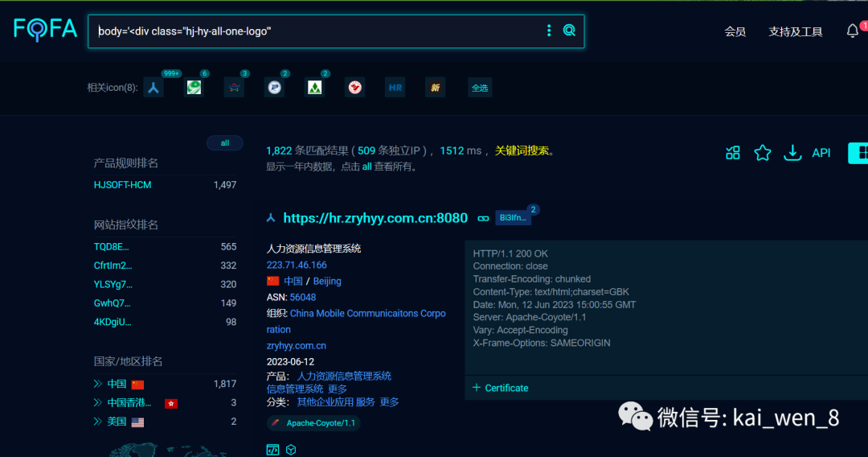
Task: Switch layout with the cyan view toggle
Action: point(858,153)
